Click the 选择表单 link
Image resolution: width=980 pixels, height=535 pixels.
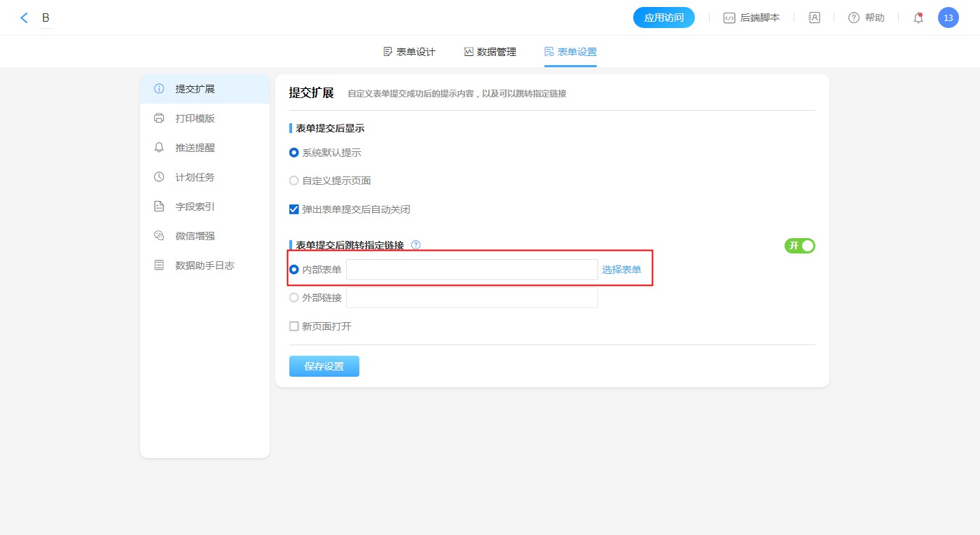click(621, 270)
